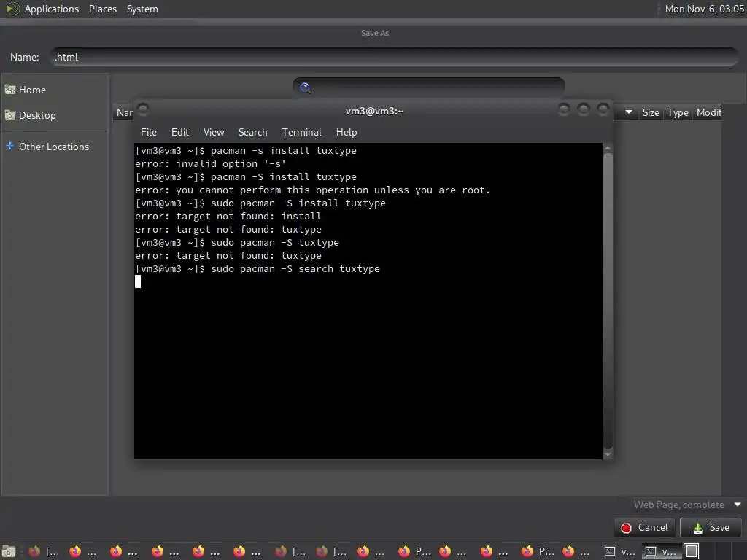Click the show desktop icon in bottom panel
The image size is (747, 560).
pyautogui.click(x=9, y=551)
